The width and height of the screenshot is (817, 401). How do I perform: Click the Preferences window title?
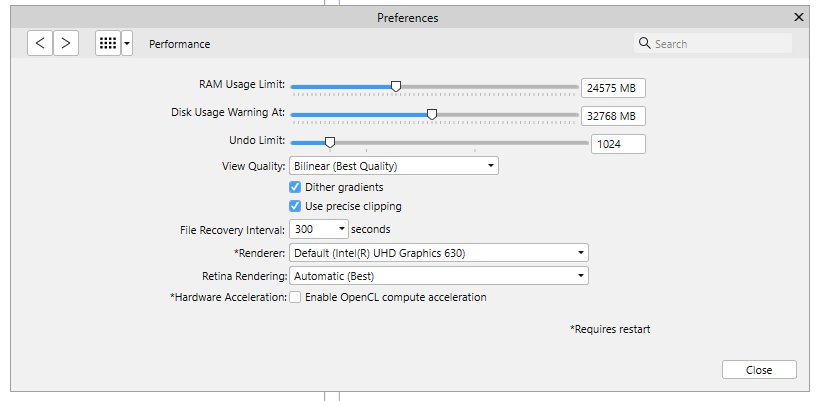pos(408,18)
